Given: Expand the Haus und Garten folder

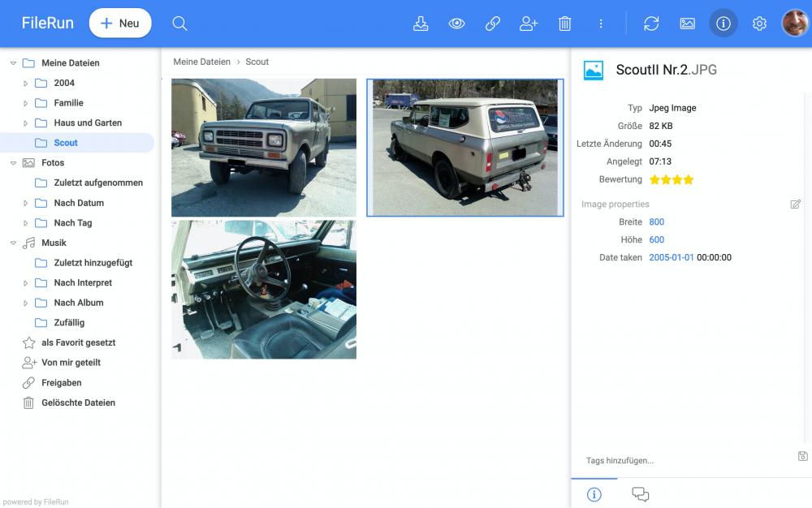Looking at the screenshot, I should [25, 123].
